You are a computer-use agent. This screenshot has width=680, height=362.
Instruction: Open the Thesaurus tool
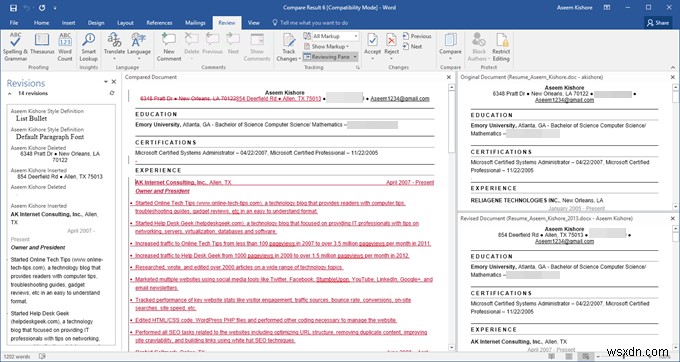point(42,43)
